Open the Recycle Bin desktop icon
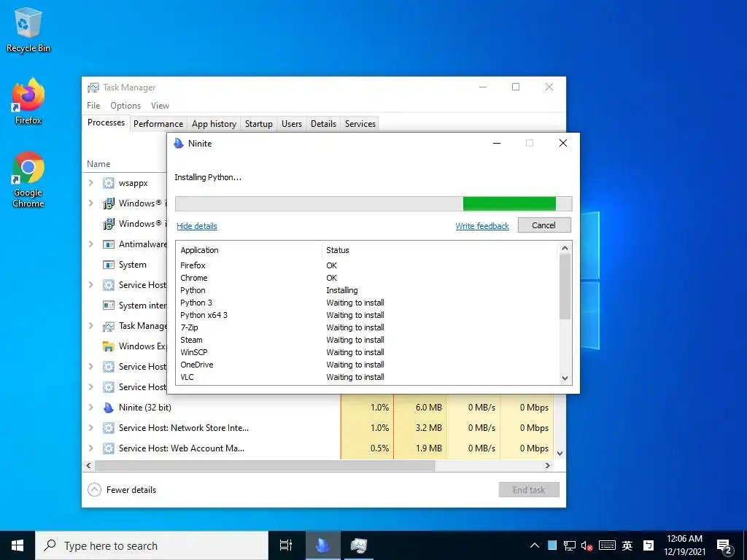The width and height of the screenshot is (747, 560). tap(28, 31)
